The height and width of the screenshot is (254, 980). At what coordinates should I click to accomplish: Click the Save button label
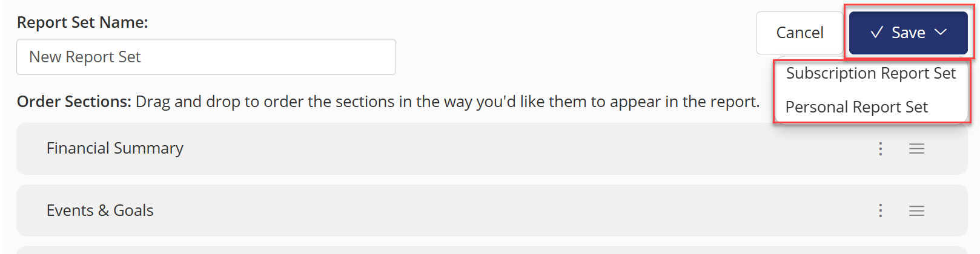(x=908, y=33)
